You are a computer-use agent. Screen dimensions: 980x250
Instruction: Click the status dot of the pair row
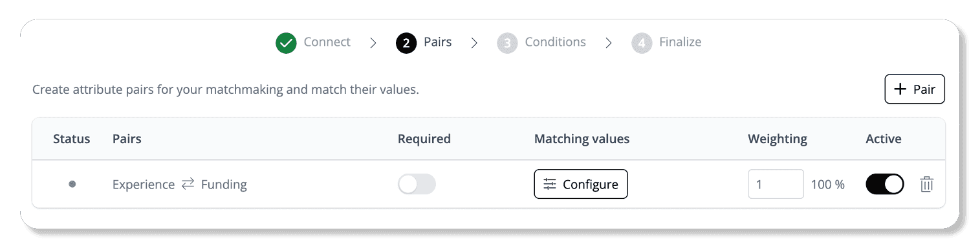pyautogui.click(x=72, y=184)
